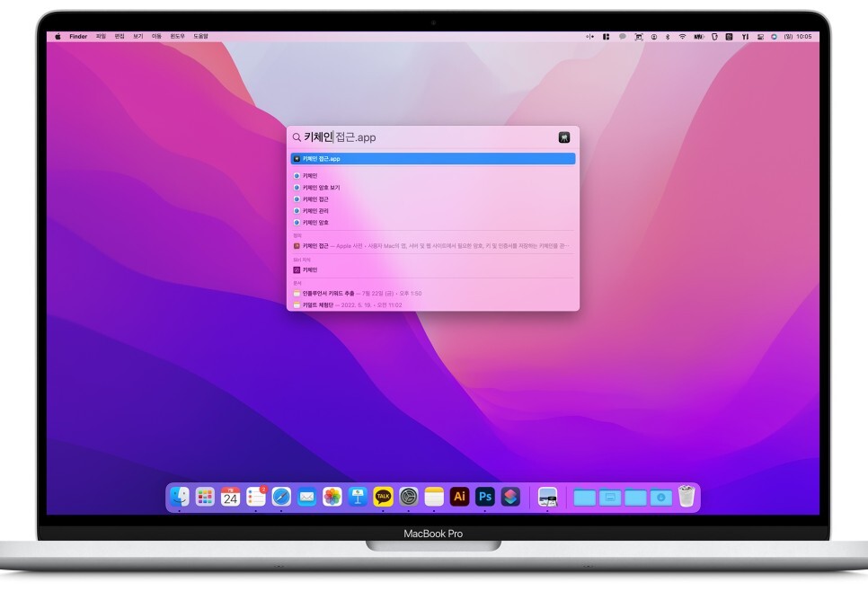Launch Safari from the Dock
The image size is (868, 591).
pos(281,497)
